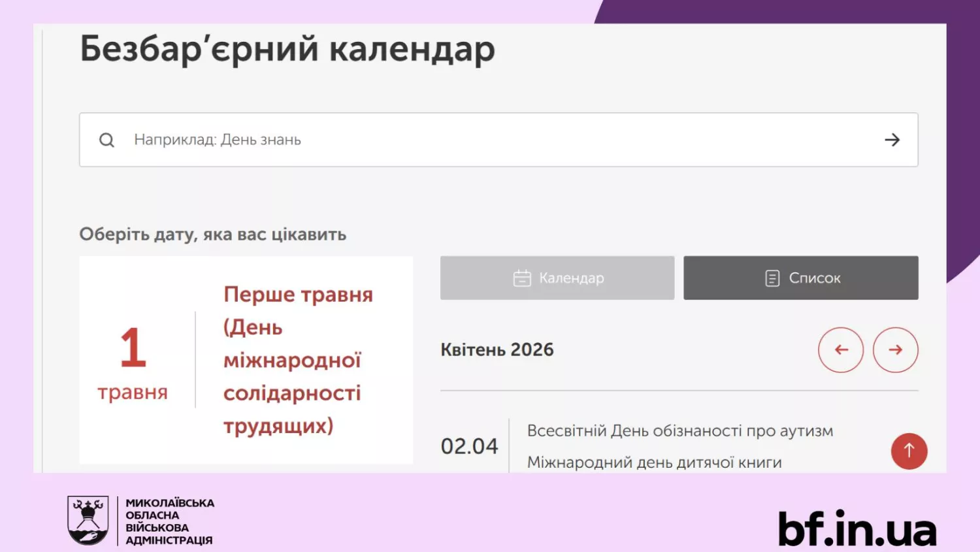Select the Календар tab
This screenshot has width=980, height=552.
(x=557, y=277)
